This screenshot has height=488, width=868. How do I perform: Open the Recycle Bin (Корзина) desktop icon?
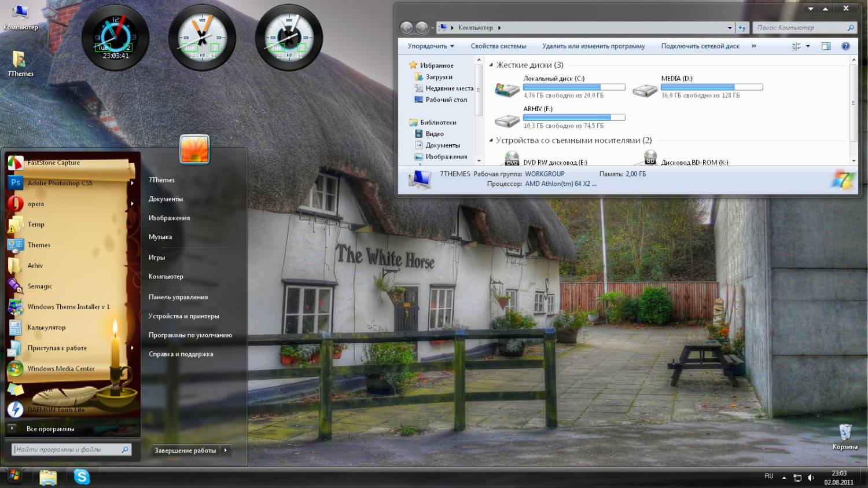(845, 436)
